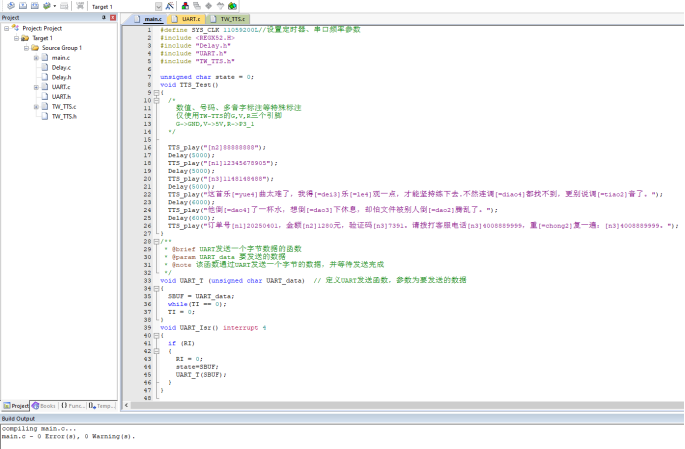Open Options for Target magic wand icon
The width and height of the screenshot is (685, 449).
click(170, 6)
